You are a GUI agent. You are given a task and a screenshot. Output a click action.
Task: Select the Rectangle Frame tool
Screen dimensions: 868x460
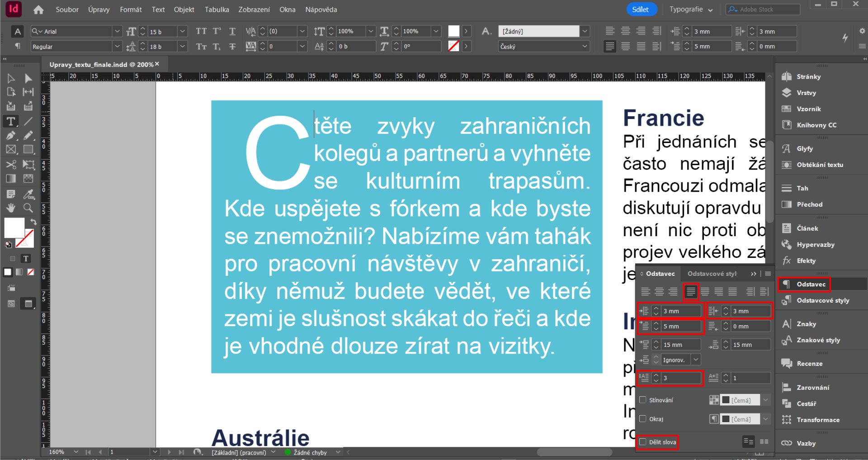coord(11,149)
